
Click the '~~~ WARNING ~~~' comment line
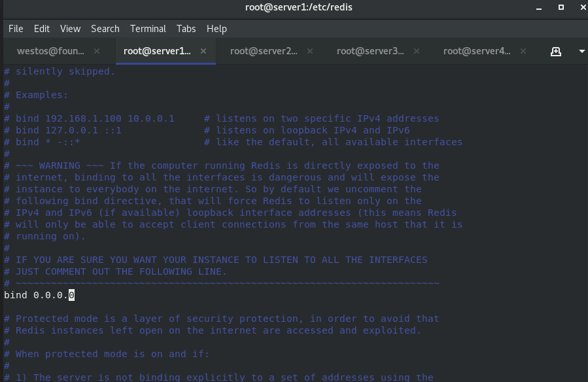(221, 165)
